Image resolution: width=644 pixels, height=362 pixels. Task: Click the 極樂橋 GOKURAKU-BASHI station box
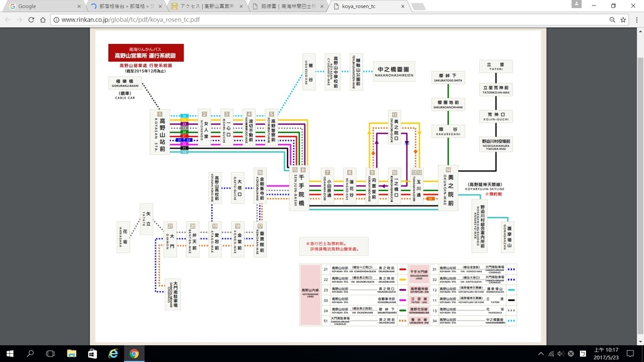click(x=125, y=83)
